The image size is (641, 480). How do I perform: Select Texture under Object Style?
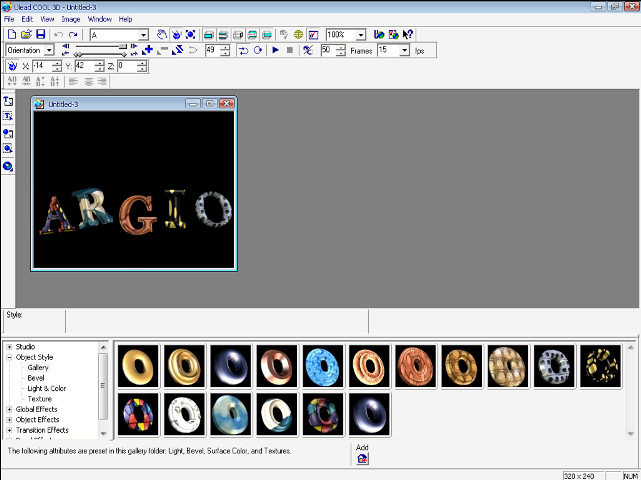(x=40, y=399)
